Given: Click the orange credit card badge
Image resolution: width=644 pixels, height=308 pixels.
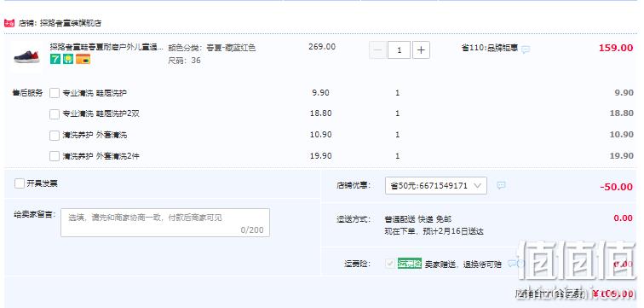Looking at the screenshot, I should tap(83, 59).
